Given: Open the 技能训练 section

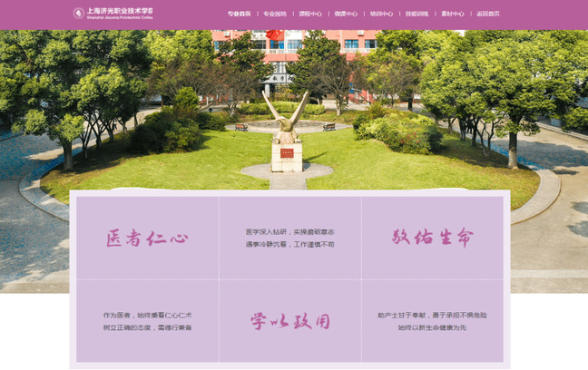Looking at the screenshot, I should coord(416,15).
